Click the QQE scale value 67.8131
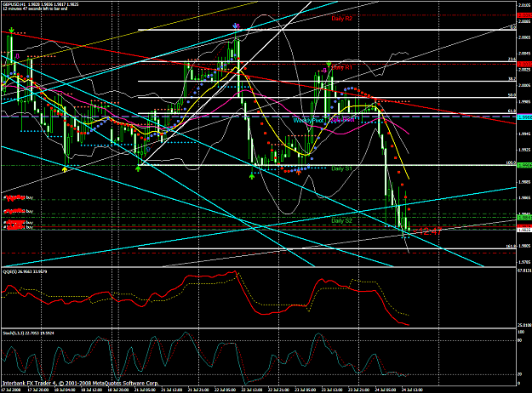Image resolution: width=532 pixels, height=393 pixels. click(524, 271)
